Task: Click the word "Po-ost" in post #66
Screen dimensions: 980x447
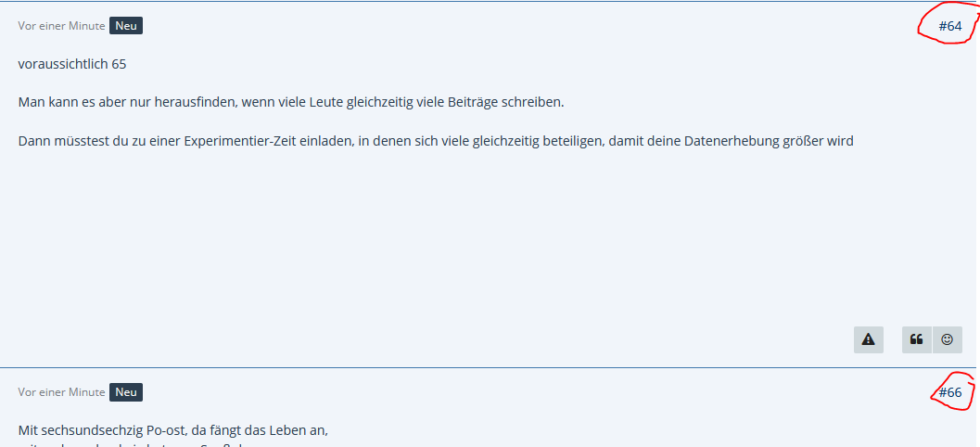Action: click(x=164, y=430)
